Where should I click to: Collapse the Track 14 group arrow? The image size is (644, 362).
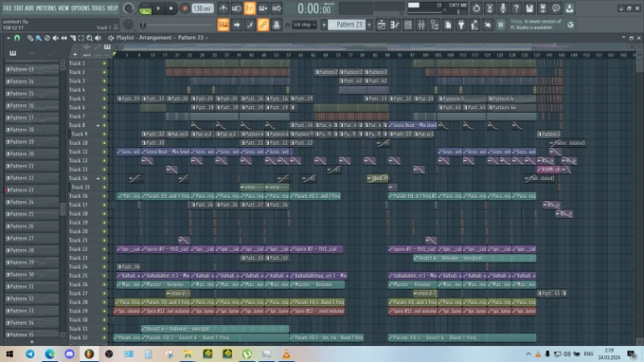[x=98, y=178]
